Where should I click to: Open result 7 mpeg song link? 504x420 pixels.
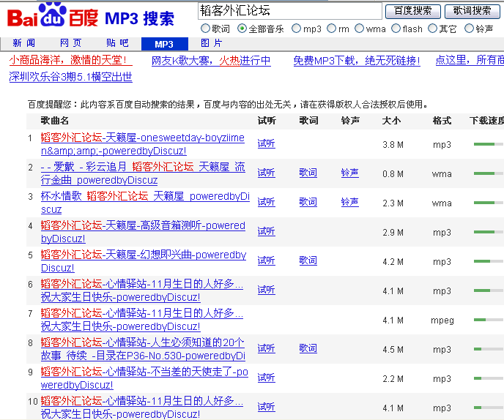[x=142, y=320]
